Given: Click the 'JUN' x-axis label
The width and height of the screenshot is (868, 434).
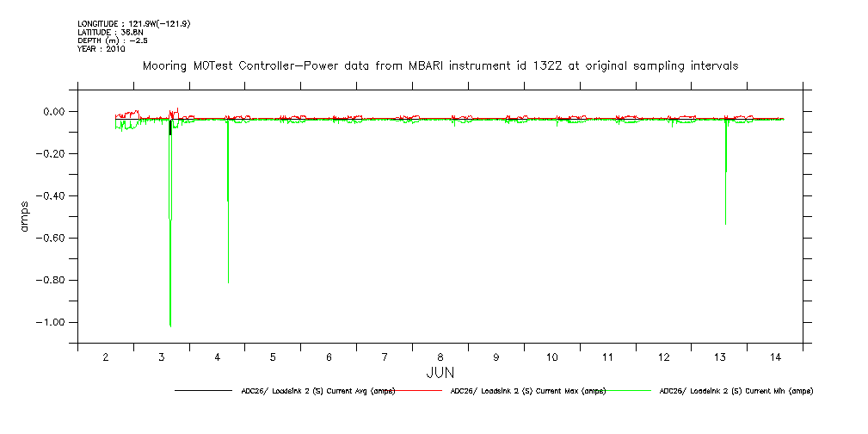Looking at the screenshot, I should pos(440,373).
